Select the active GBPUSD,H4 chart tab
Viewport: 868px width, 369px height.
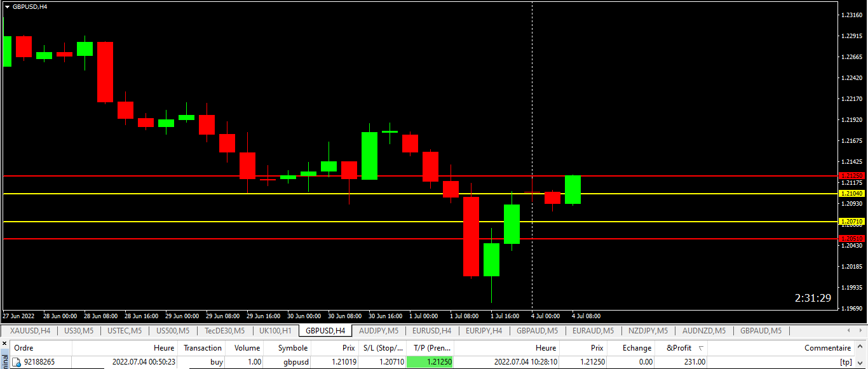point(325,330)
